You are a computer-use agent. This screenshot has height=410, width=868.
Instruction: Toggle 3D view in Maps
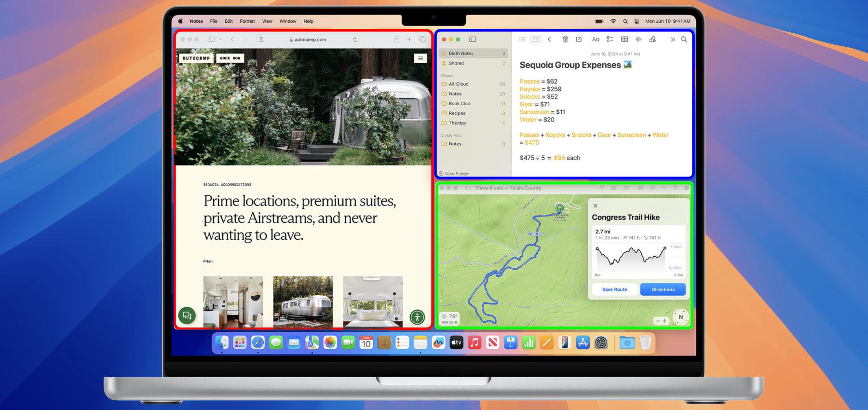(626, 188)
